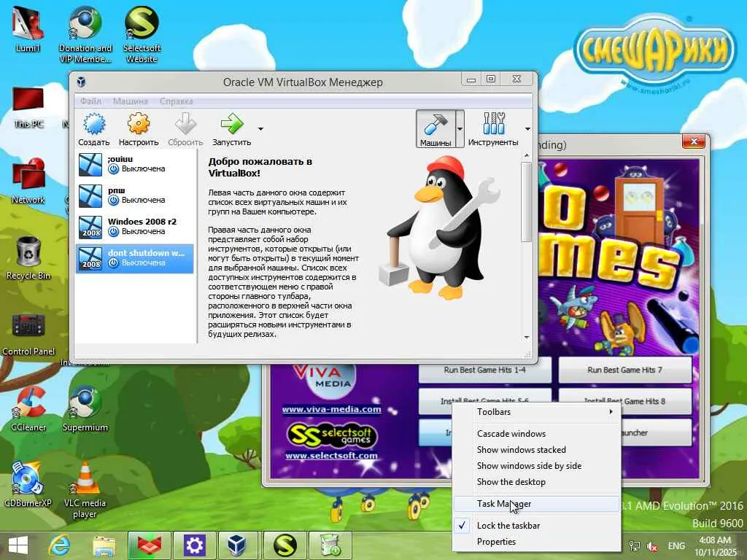The width and height of the screenshot is (747, 560).
Task: Choose Cascade windows from context menu
Action: [536, 434]
